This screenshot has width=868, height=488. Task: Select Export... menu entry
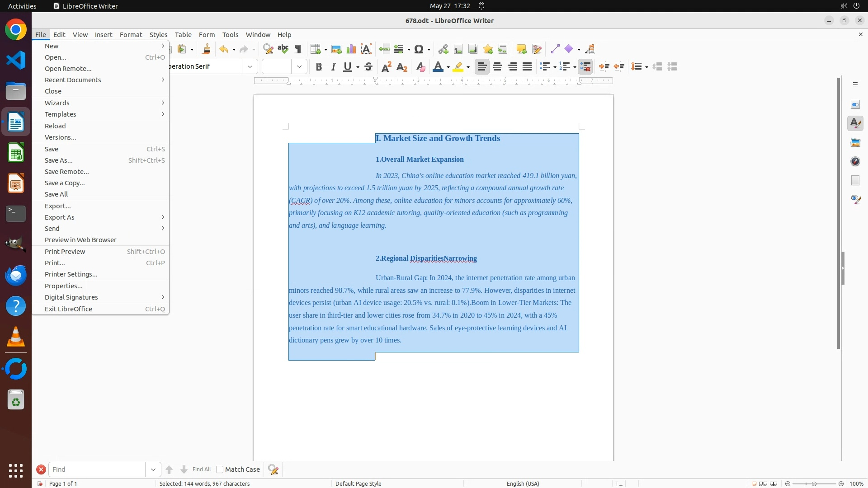(x=58, y=206)
